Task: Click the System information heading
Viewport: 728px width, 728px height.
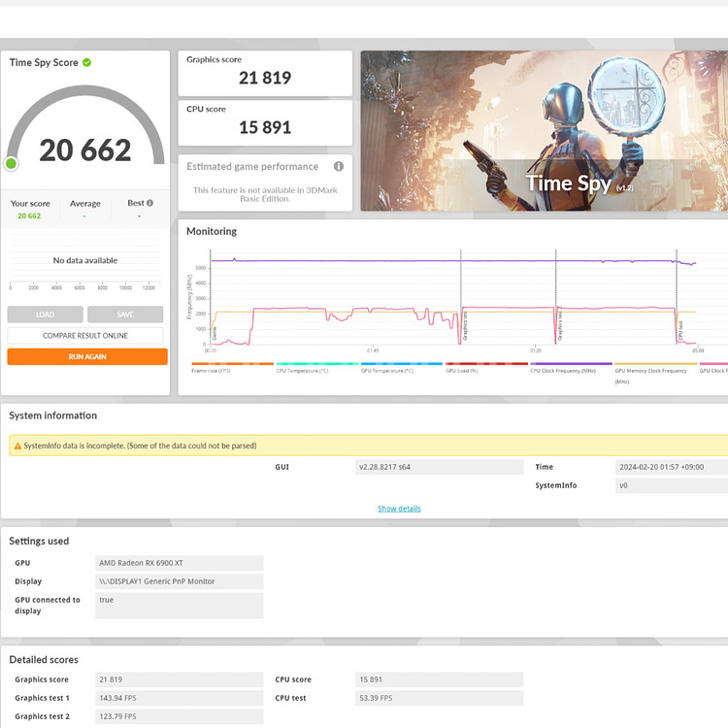Action: pos(53,415)
